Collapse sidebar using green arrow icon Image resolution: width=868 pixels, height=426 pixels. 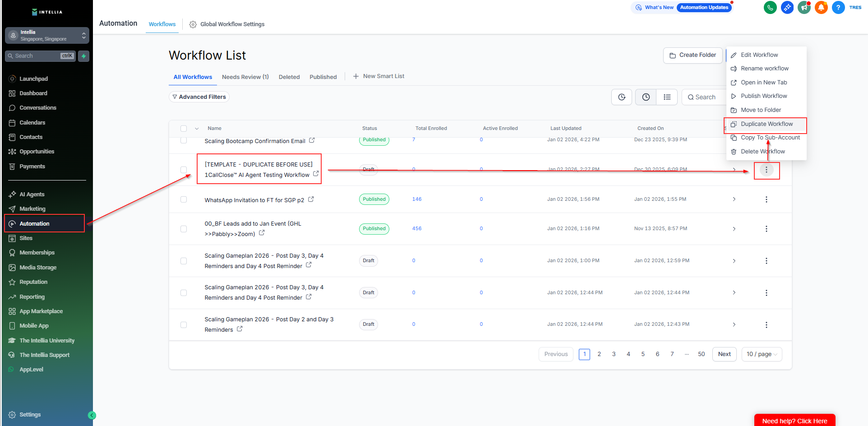[92, 415]
